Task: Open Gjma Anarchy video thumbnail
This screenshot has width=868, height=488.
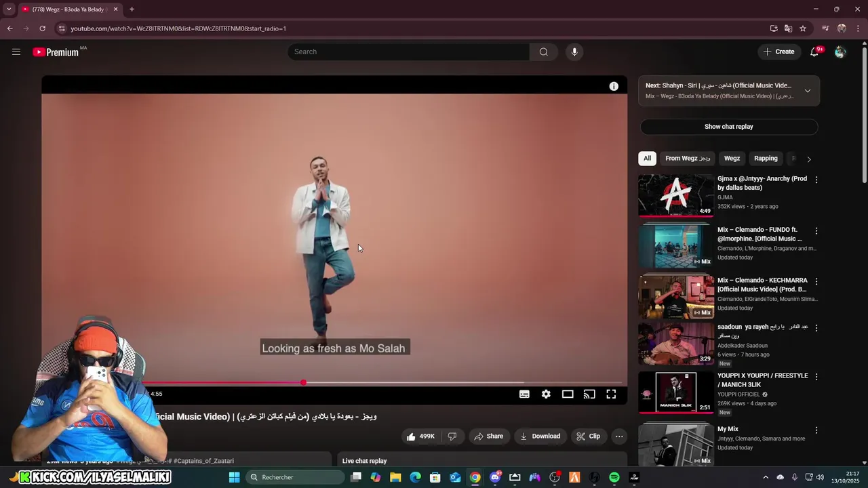Action: click(x=676, y=196)
